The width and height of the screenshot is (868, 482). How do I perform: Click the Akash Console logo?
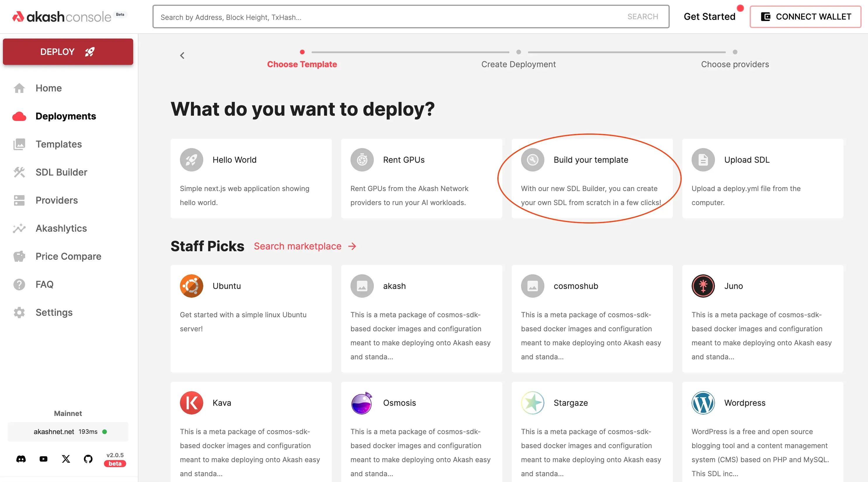click(x=62, y=17)
